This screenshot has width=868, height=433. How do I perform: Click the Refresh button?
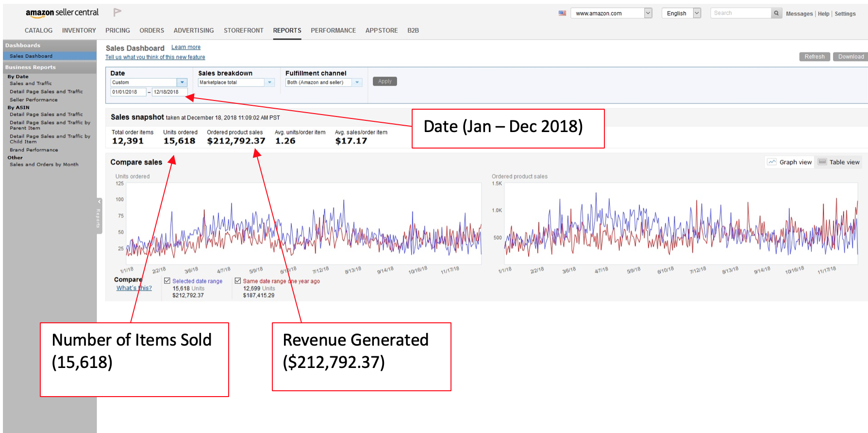coord(815,57)
